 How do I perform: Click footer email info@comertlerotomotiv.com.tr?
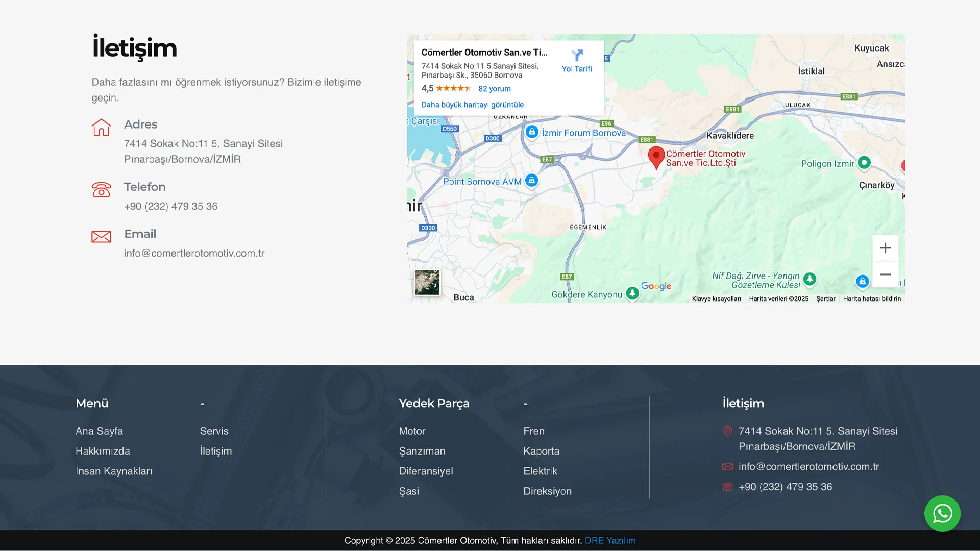(808, 467)
